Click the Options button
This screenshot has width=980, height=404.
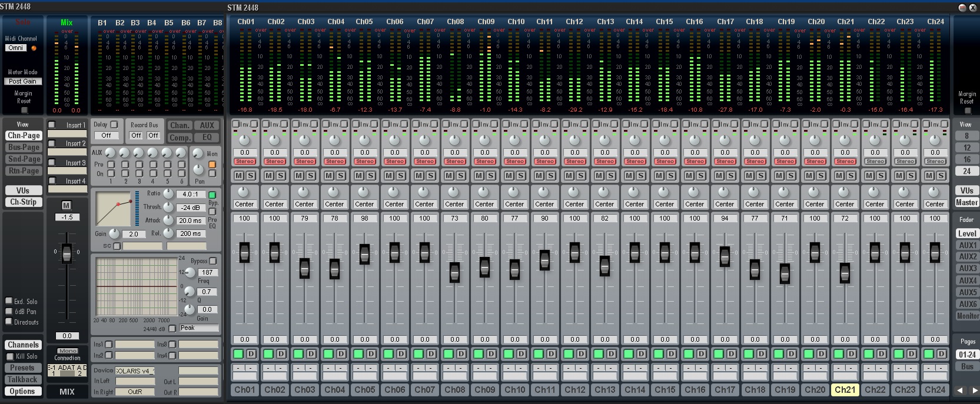(x=22, y=391)
